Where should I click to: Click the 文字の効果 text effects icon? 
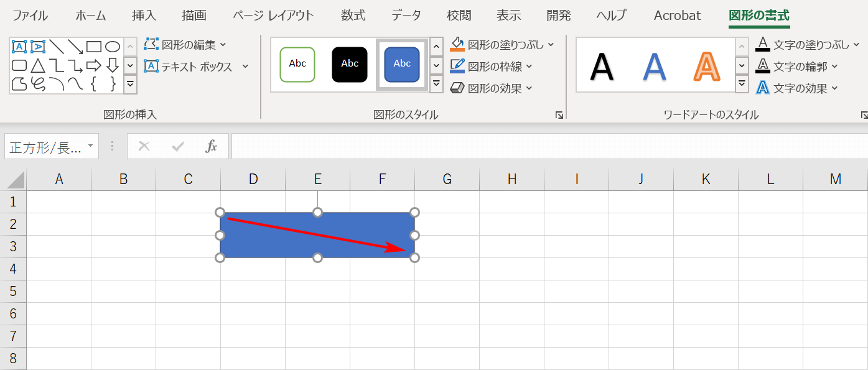pyautogui.click(x=763, y=87)
